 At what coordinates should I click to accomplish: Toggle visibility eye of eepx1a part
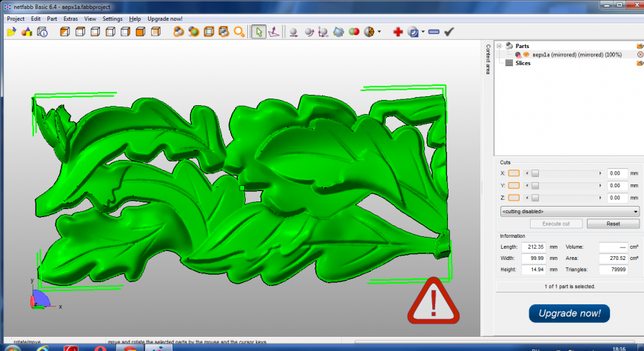pyautogui.click(x=526, y=55)
